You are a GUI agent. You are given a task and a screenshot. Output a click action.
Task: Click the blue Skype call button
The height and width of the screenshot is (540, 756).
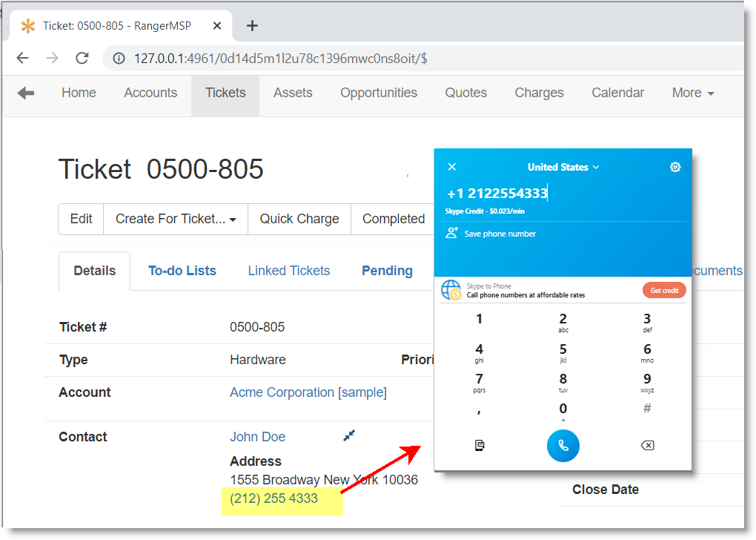coord(563,445)
